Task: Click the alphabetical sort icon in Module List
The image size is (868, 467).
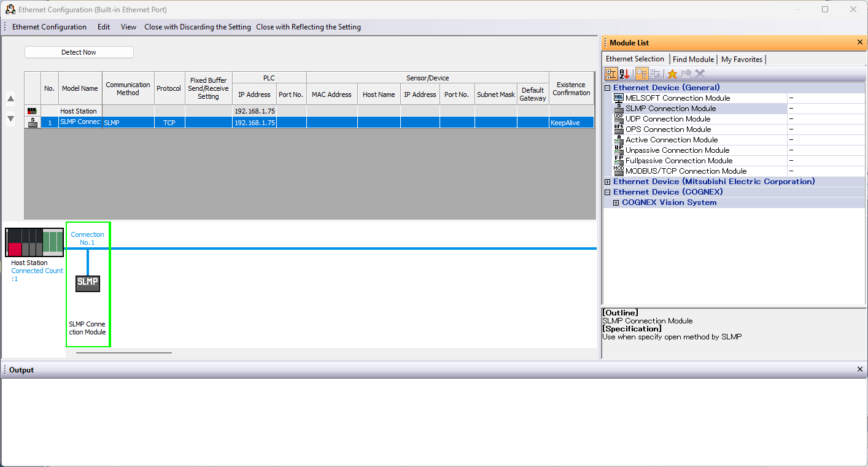Action: [624, 74]
